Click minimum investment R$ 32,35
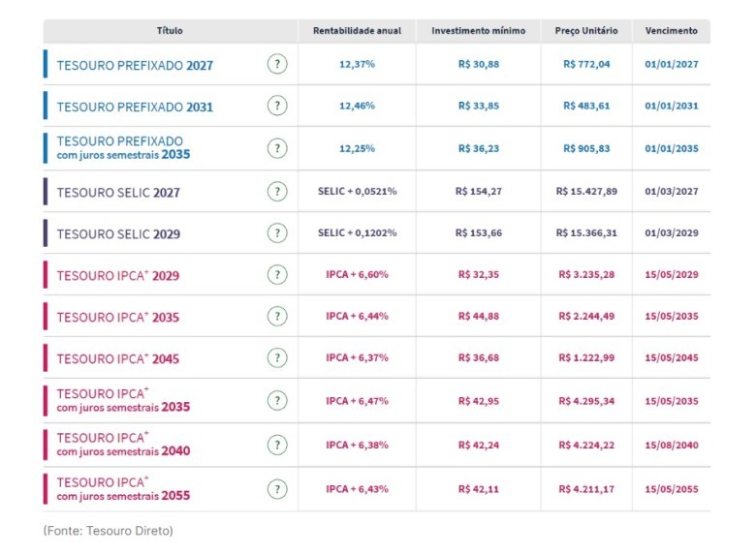 [x=478, y=275]
